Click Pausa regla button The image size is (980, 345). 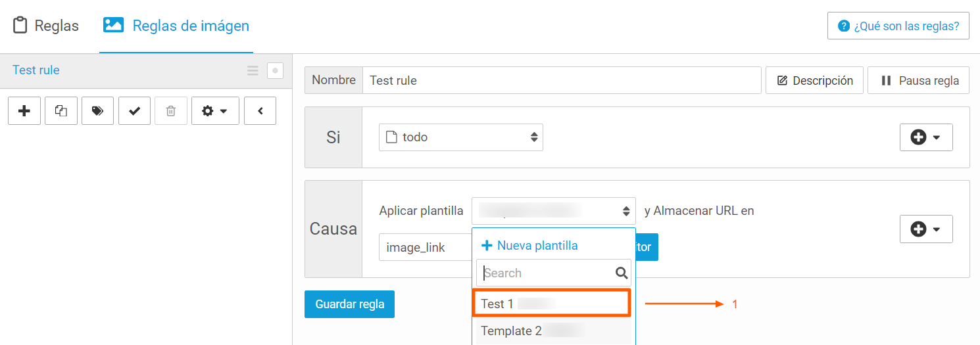[918, 80]
